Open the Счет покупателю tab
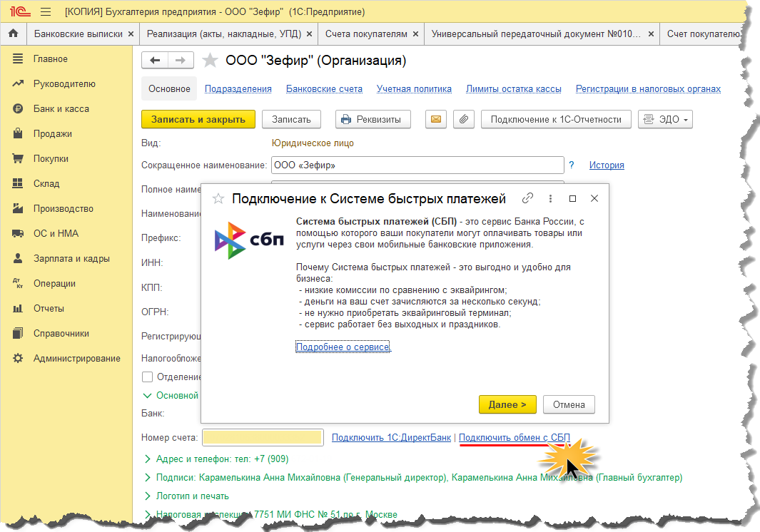This screenshot has width=760, height=532. pyautogui.click(x=704, y=34)
